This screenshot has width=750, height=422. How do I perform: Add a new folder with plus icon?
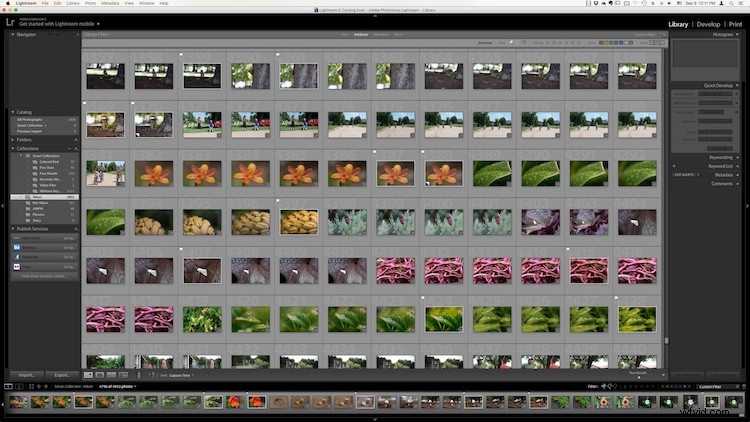coord(76,140)
